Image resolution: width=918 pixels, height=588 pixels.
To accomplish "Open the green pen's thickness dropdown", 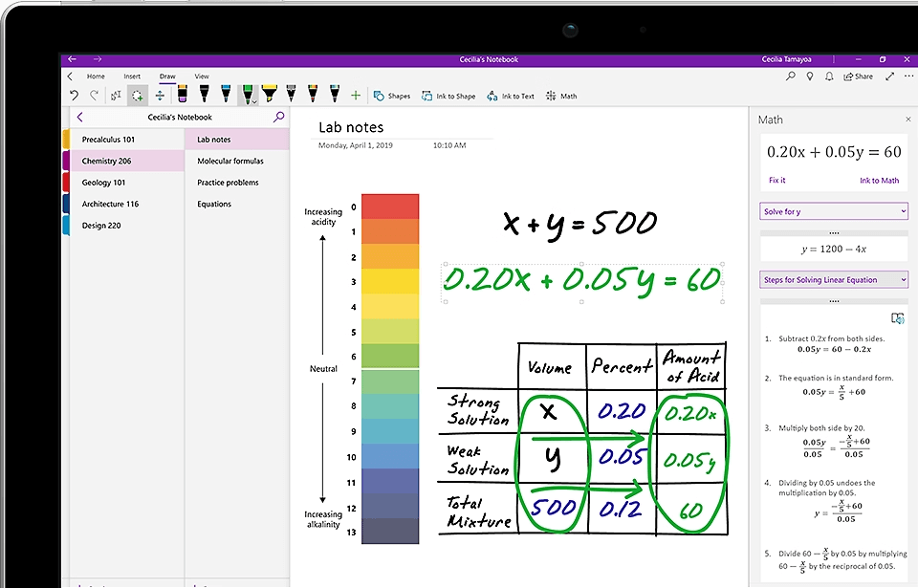I will [254, 100].
